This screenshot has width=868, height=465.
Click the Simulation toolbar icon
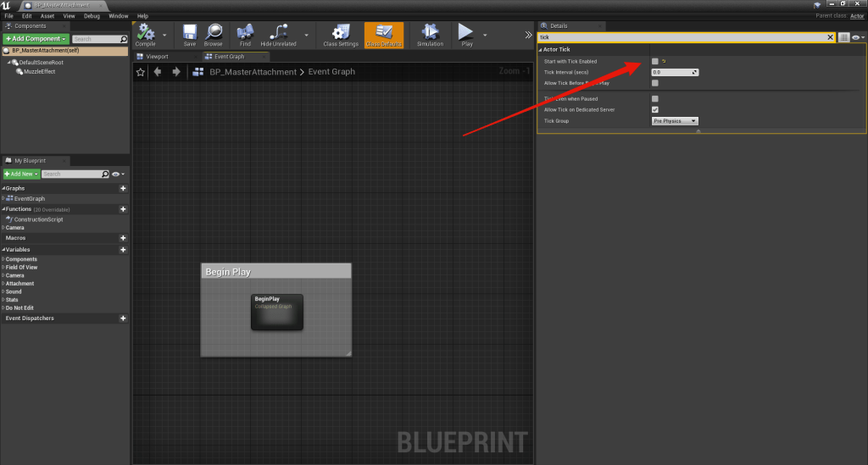tap(430, 34)
